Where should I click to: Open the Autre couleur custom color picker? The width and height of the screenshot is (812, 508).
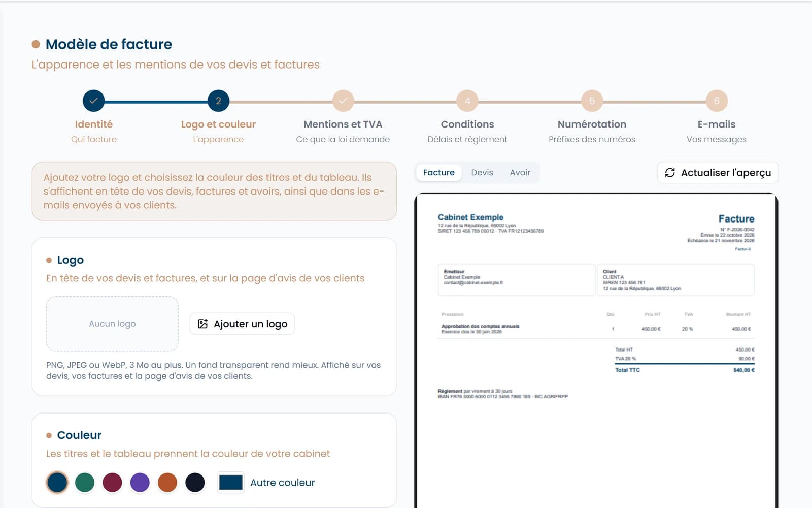click(x=231, y=482)
